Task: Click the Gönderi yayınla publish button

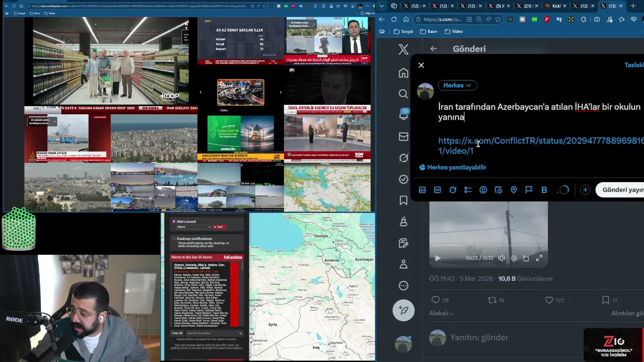Action: [620, 190]
